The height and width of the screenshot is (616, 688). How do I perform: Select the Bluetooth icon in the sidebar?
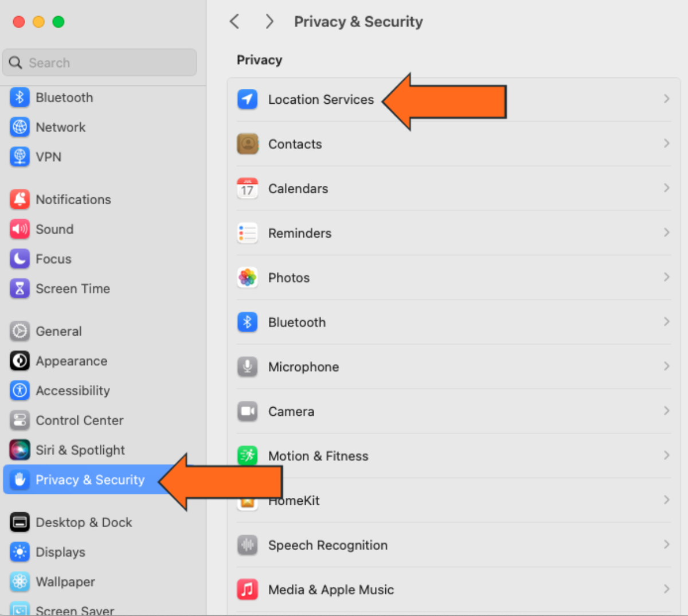click(x=19, y=98)
